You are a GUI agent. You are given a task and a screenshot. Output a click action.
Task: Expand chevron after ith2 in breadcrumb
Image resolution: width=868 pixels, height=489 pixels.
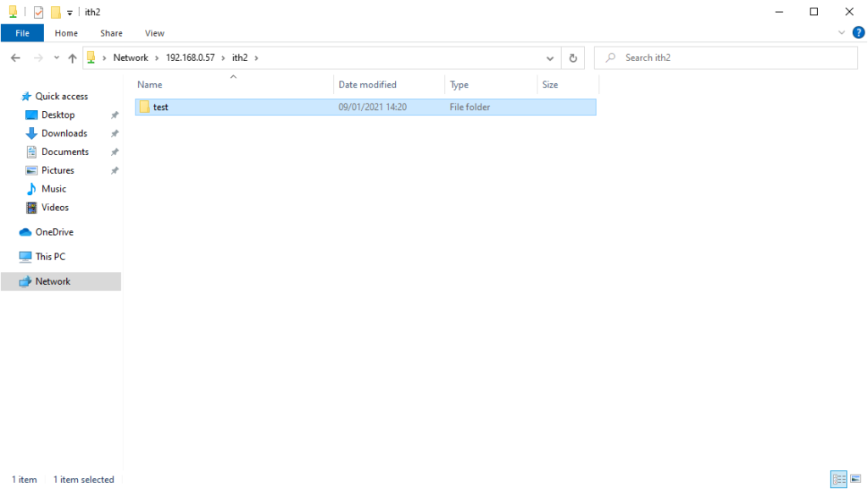(x=256, y=58)
